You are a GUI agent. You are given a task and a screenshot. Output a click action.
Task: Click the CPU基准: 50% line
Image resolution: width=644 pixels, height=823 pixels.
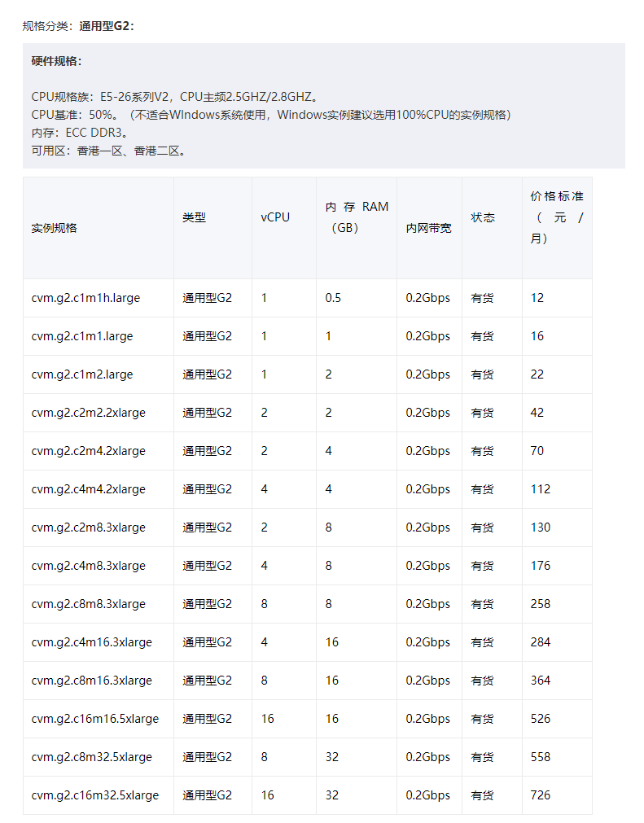tap(271, 115)
